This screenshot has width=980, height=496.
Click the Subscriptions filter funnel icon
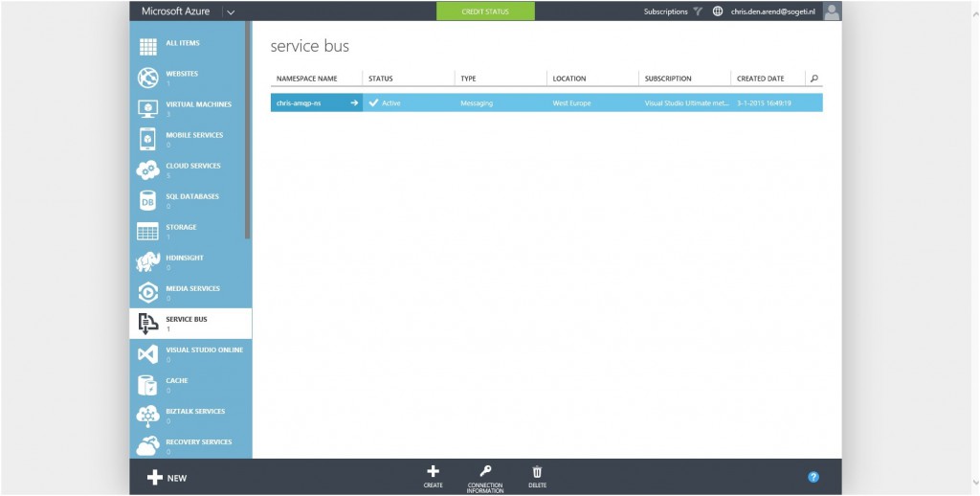698,11
